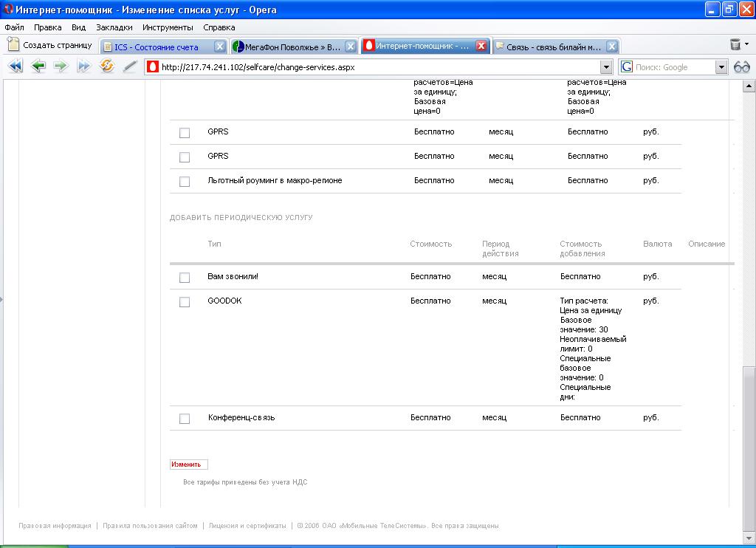Reload the page with the orange refresh icon
This screenshot has height=548, width=756.
pyautogui.click(x=107, y=66)
